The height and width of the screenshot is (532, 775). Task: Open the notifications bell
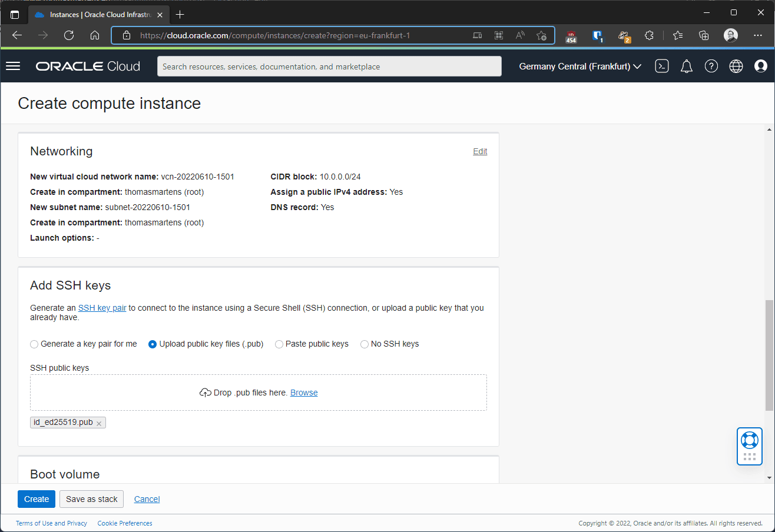(x=687, y=66)
